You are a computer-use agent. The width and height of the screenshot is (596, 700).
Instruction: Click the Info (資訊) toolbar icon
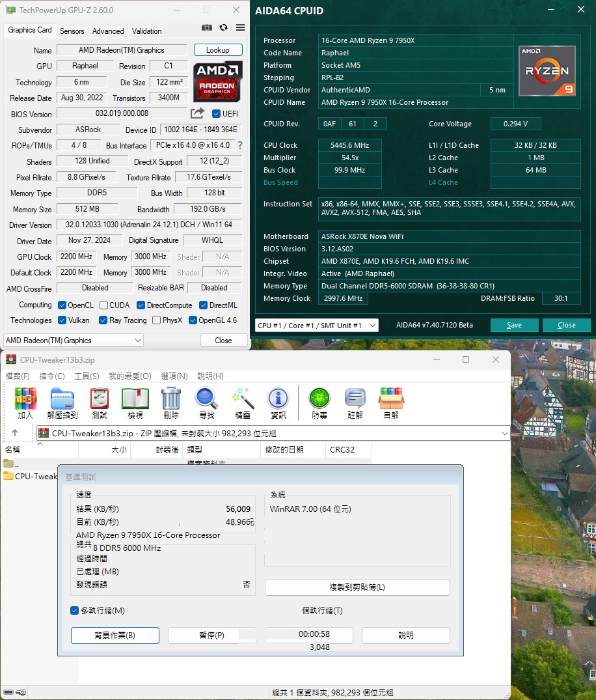278,404
